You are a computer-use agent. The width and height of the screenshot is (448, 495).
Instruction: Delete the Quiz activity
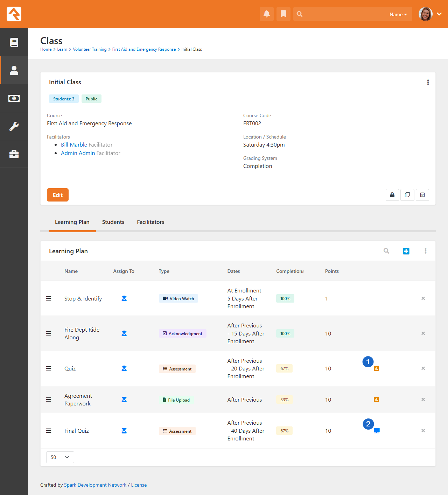click(x=423, y=368)
